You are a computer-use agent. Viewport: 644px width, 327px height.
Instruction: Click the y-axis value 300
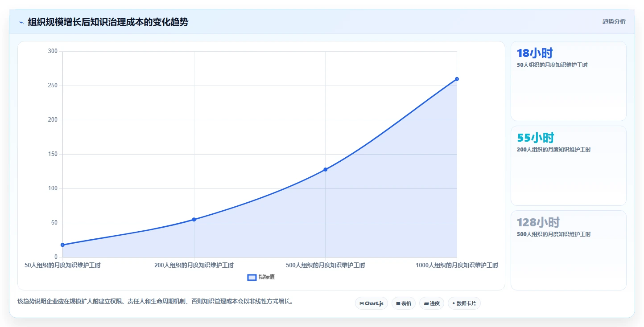[x=53, y=51]
